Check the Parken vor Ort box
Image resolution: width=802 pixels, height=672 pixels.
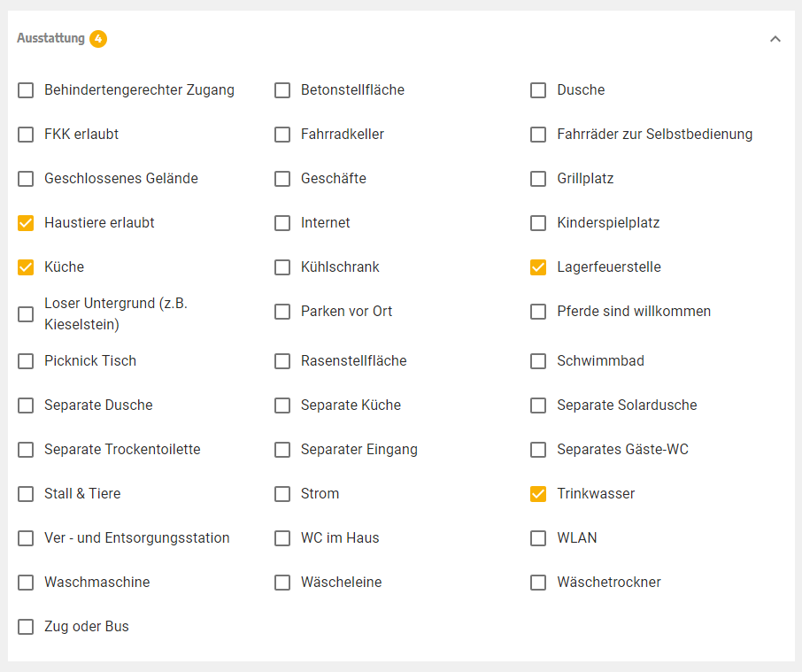(x=282, y=312)
